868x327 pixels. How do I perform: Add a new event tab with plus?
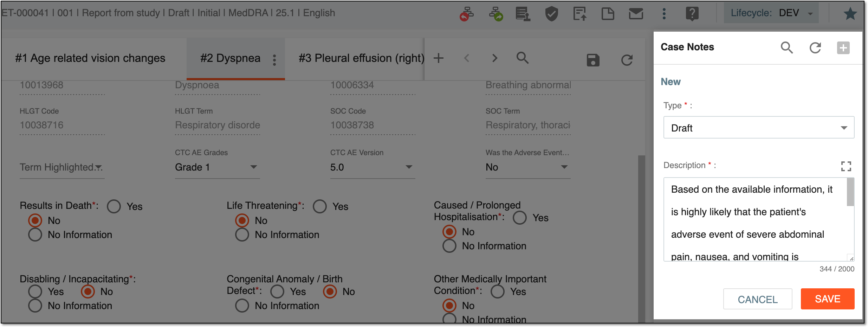438,58
